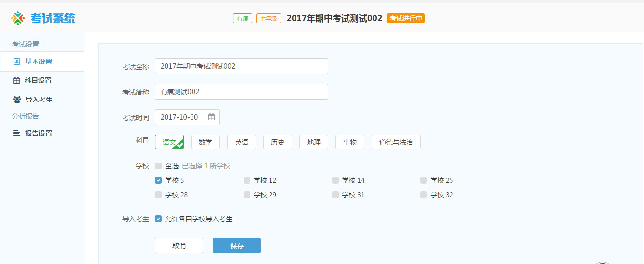Check the 学校 28 checkbox
Viewport: 644px width, 264px height.
point(158,195)
